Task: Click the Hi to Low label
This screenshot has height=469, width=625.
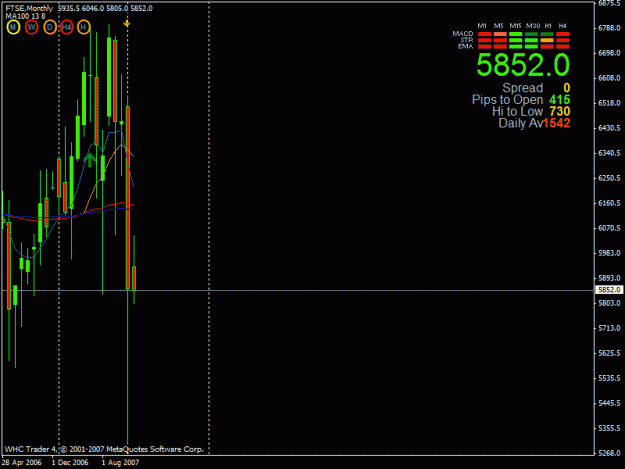Action: 517,112
